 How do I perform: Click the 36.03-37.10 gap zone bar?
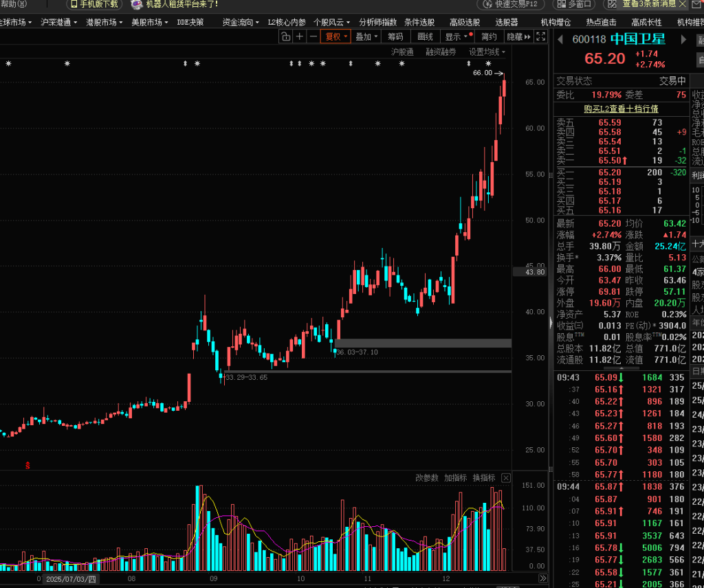(x=423, y=343)
